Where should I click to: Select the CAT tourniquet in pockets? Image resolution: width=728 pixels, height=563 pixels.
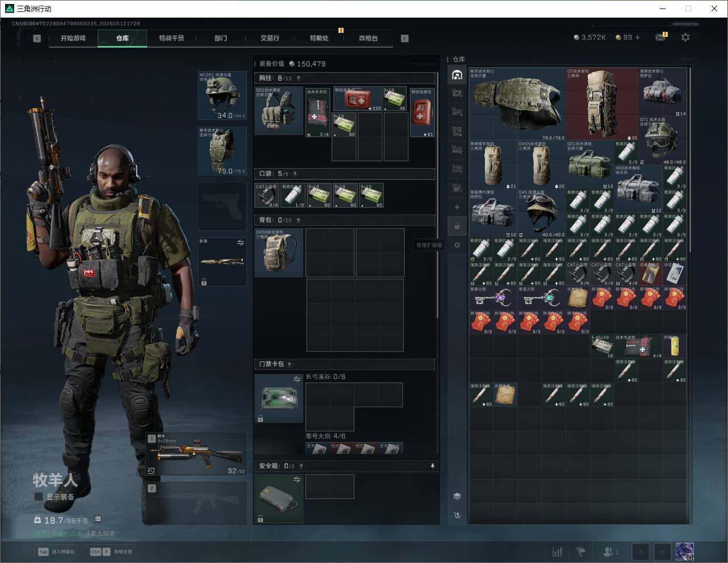coord(267,195)
